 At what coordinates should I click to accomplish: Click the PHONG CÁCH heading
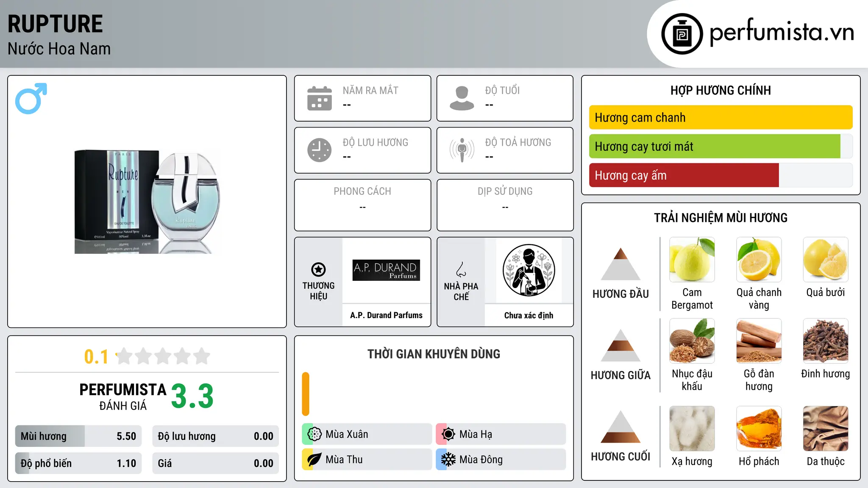point(362,191)
